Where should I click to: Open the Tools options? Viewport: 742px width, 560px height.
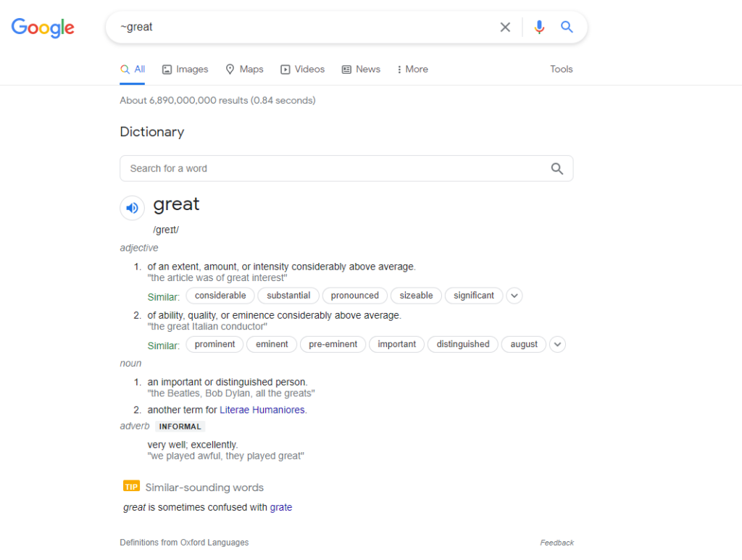click(561, 70)
